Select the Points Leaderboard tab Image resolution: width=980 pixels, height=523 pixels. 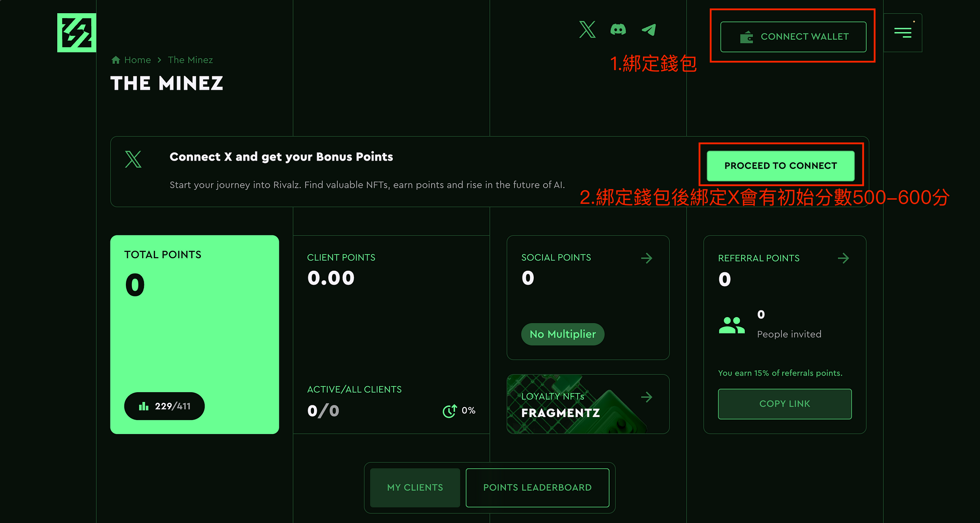coord(537,488)
